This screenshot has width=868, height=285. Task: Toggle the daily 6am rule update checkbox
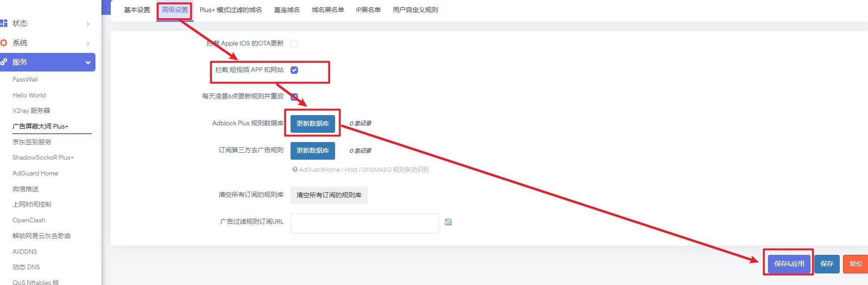click(x=294, y=97)
